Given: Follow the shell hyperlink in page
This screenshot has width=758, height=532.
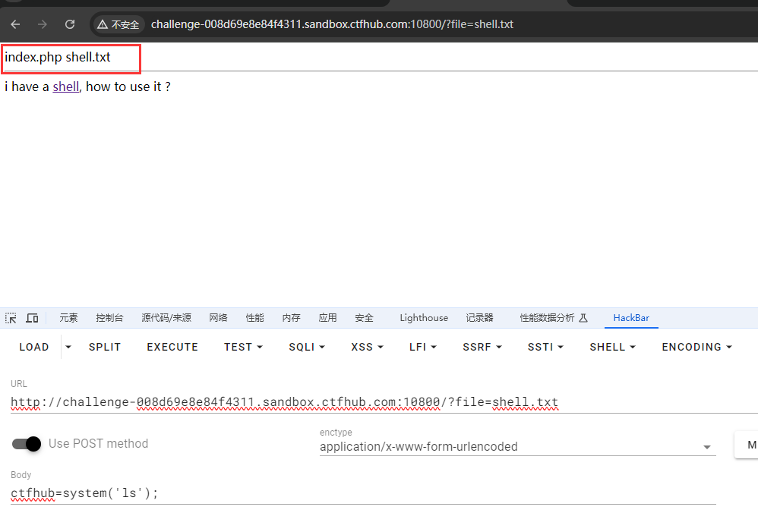Looking at the screenshot, I should (65, 87).
